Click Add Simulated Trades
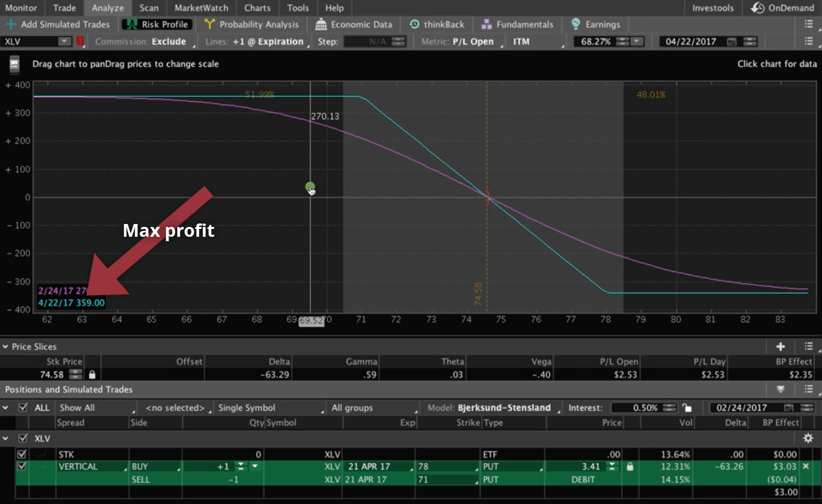Screen dimensions: 822x504 coord(58,24)
